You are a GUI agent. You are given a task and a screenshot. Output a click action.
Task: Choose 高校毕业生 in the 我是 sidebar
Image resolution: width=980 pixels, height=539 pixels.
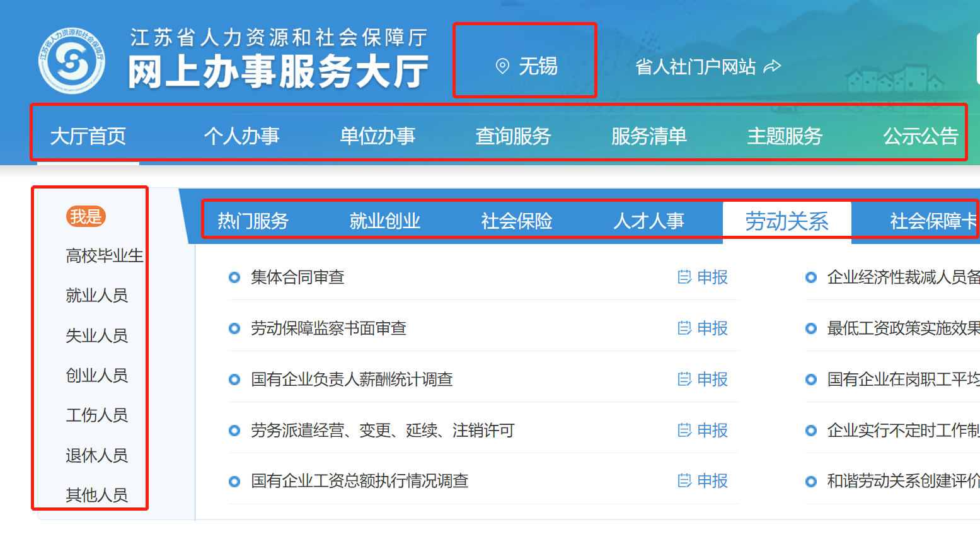click(x=104, y=256)
